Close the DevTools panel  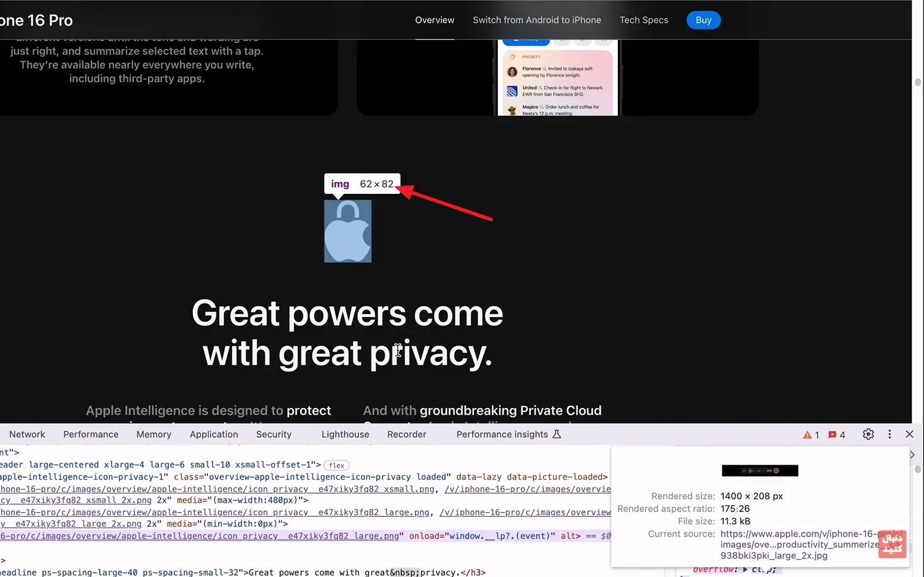point(909,434)
